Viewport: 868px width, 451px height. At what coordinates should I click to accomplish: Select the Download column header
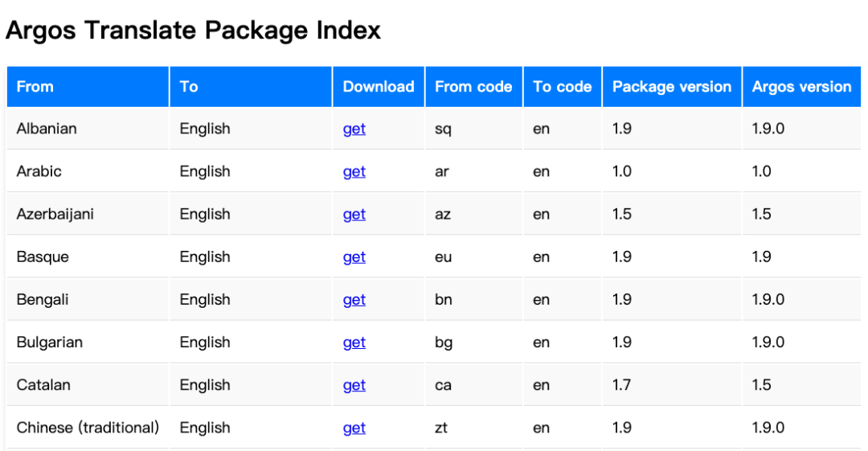pos(379,87)
